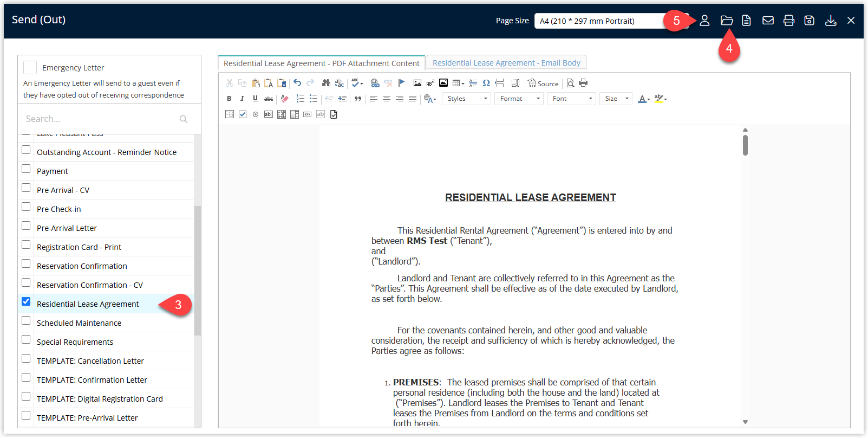868x438 pixels.
Task: Click the Paste icon in editor toolbar
Action: pos(256,83)
